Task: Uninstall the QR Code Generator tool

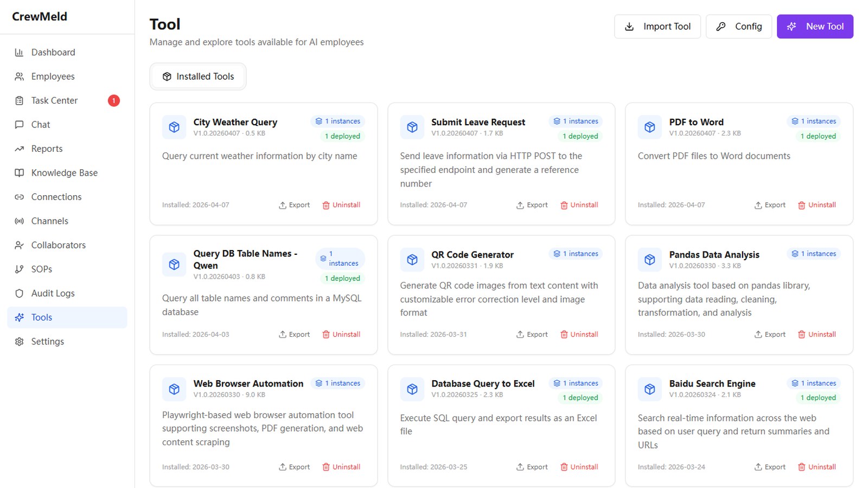Action: (579, 335)
